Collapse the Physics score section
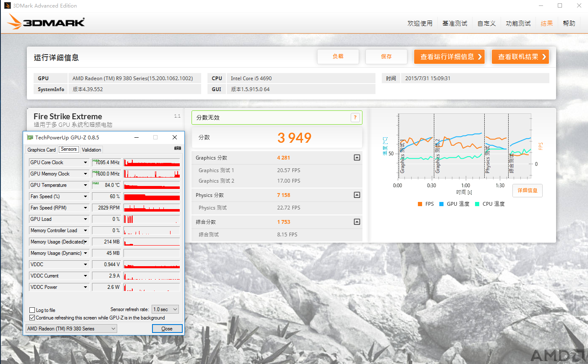This screenshot has height=364, width=588. tap(357, 195)
